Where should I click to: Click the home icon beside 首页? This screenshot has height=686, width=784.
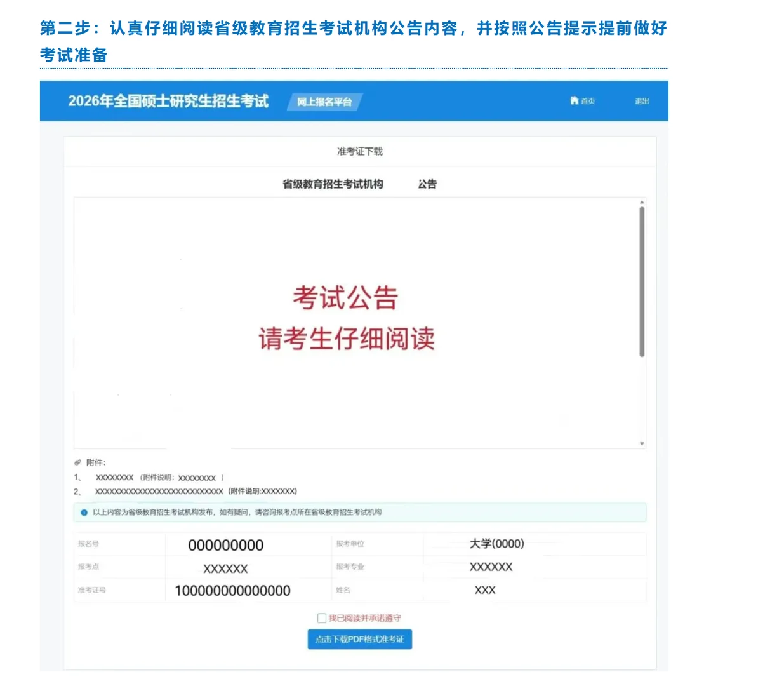[575, 101]
